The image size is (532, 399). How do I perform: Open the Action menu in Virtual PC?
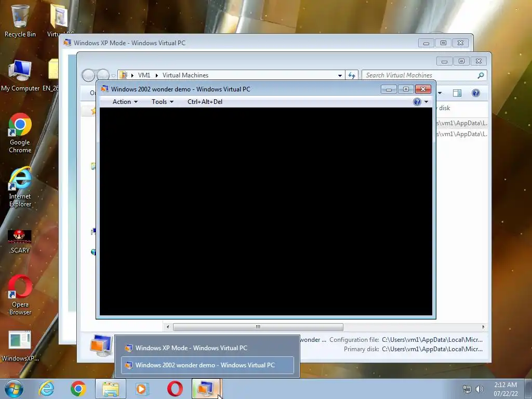(125, 102)
